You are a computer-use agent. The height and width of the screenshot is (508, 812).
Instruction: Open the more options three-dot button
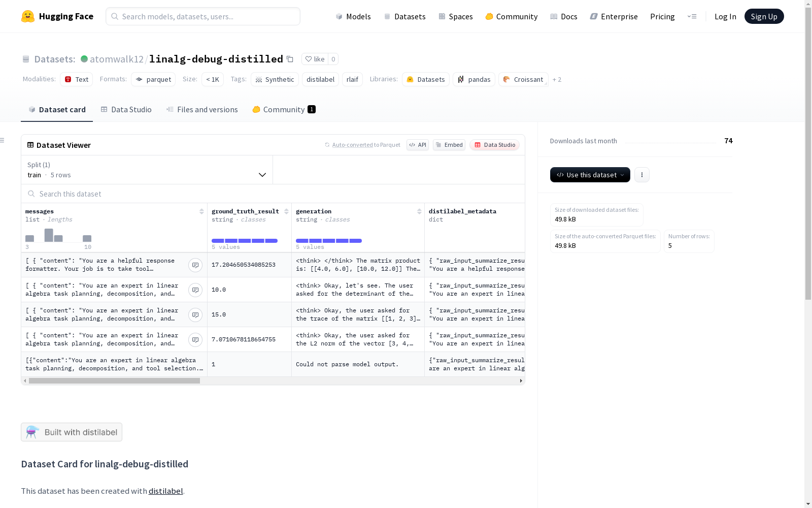coord(642,175)
